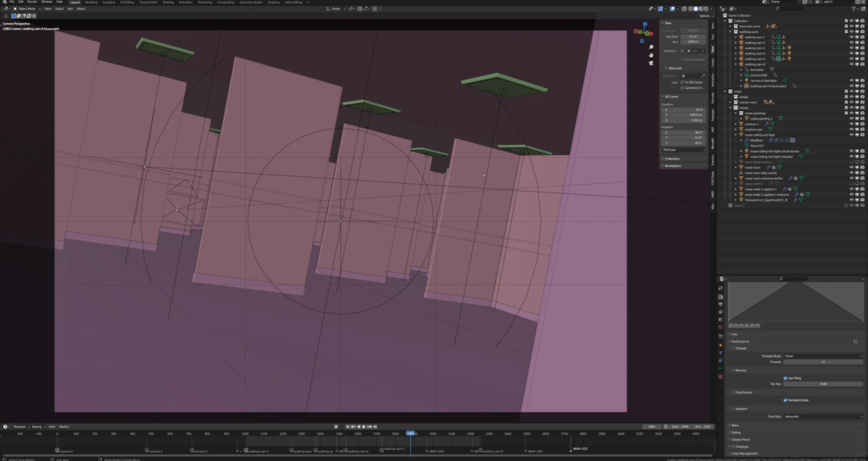Hide walking-cam-1 with its eye icon
The height and width of the screenshot is (461, 868).
(x=851, y=37)
